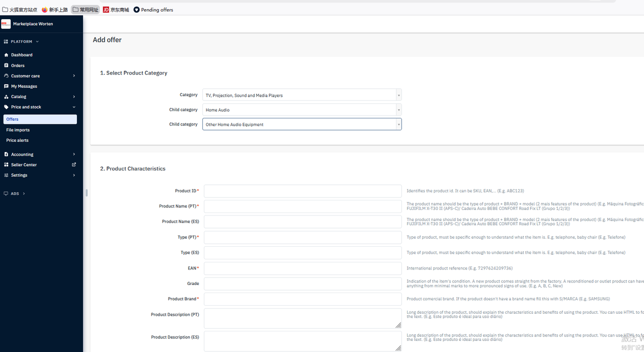644x352 pixels.
Task: Click the Product Description (ES) textarea
Action: tap(303, 341)
